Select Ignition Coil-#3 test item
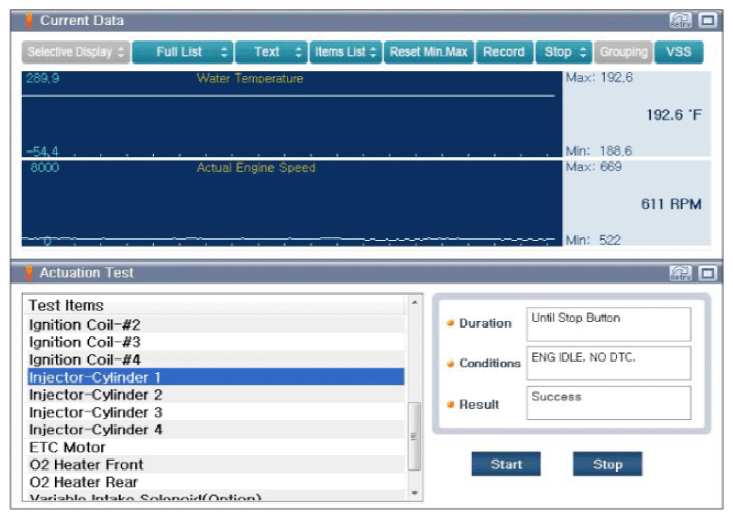The width and height of the screenshot is (733, 519). [216, 342]
